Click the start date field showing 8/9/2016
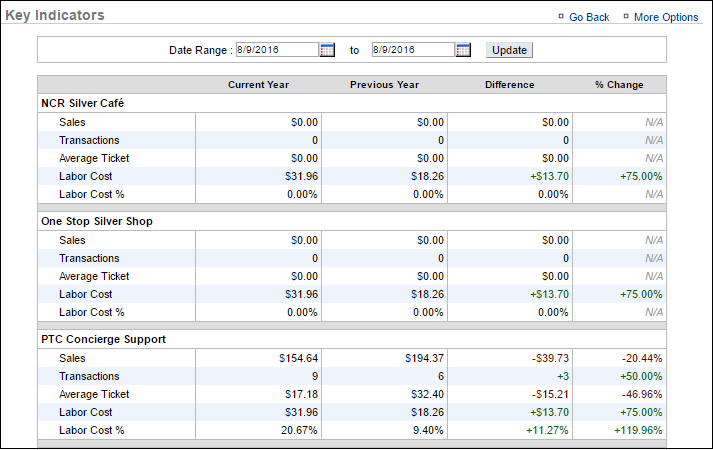This screenshot has width=713, height=450. (277, 50)
